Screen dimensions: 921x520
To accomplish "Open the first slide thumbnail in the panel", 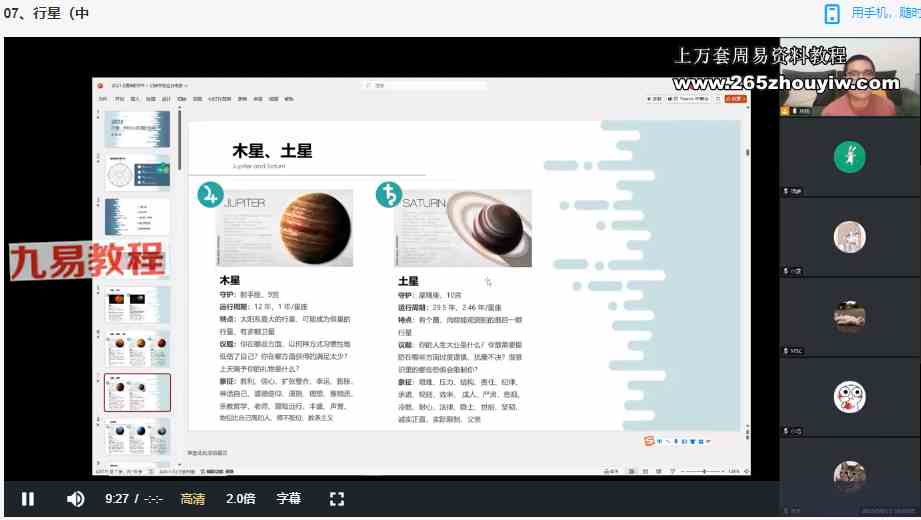I will tap(137, 127).
